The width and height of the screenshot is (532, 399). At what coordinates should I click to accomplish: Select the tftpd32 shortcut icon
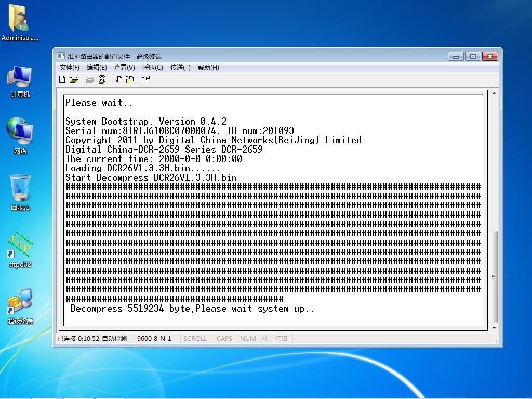click(20, 250)
